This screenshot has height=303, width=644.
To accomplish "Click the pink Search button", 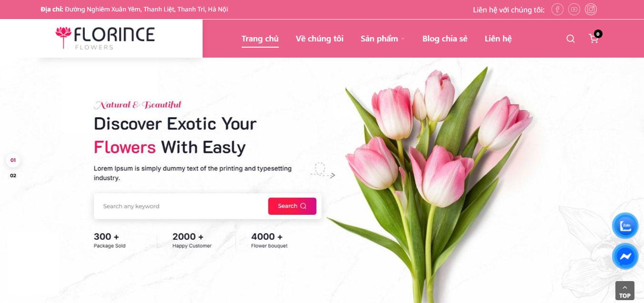I will [x=292, y=206].
